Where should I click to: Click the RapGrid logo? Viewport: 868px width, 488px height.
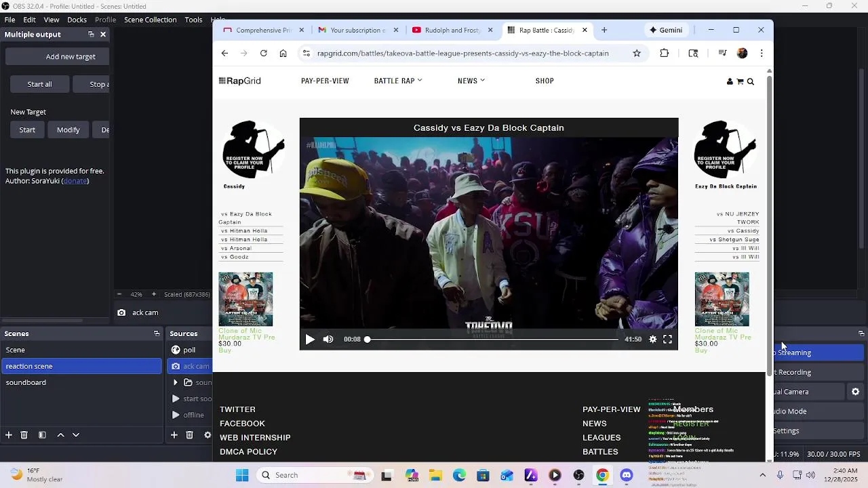240,81
